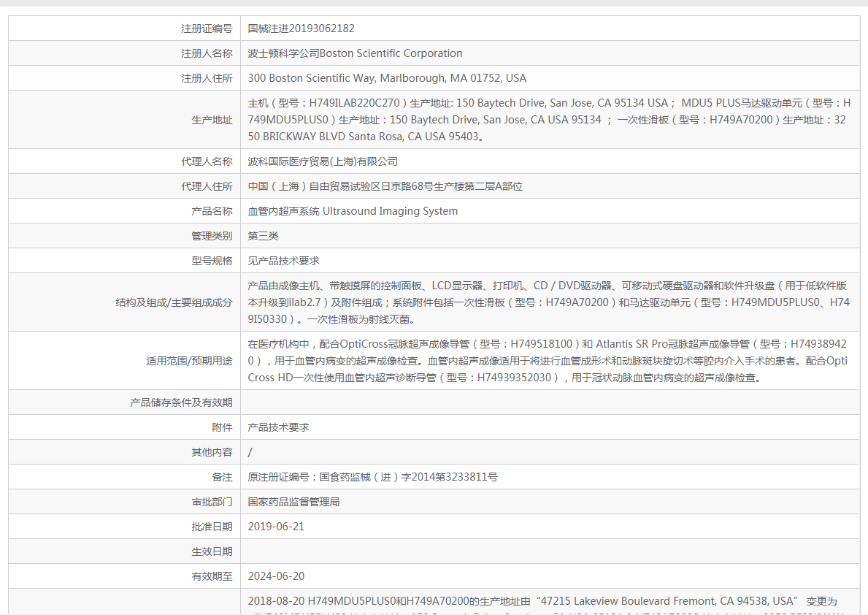This screenshot has width=868, height=615.
Task: Click approval date 2019-06-21
Action: [x=276, y=527]
